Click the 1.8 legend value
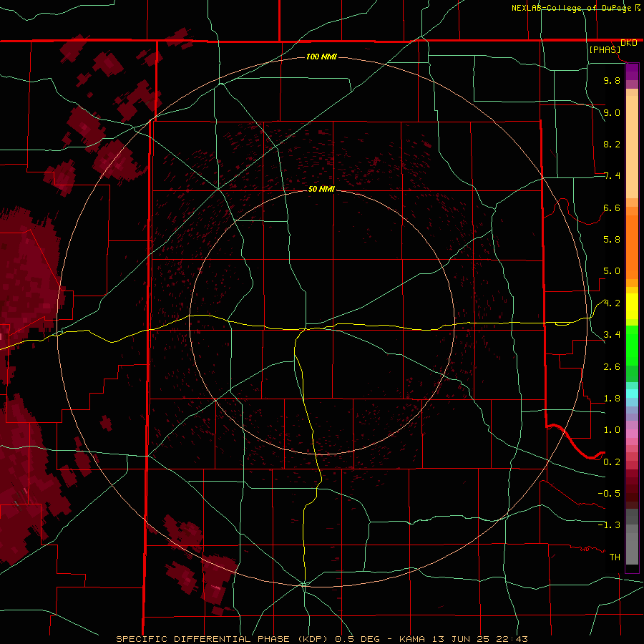The height and width of the screenshot is (644, 644). click(x=612, y=399)
